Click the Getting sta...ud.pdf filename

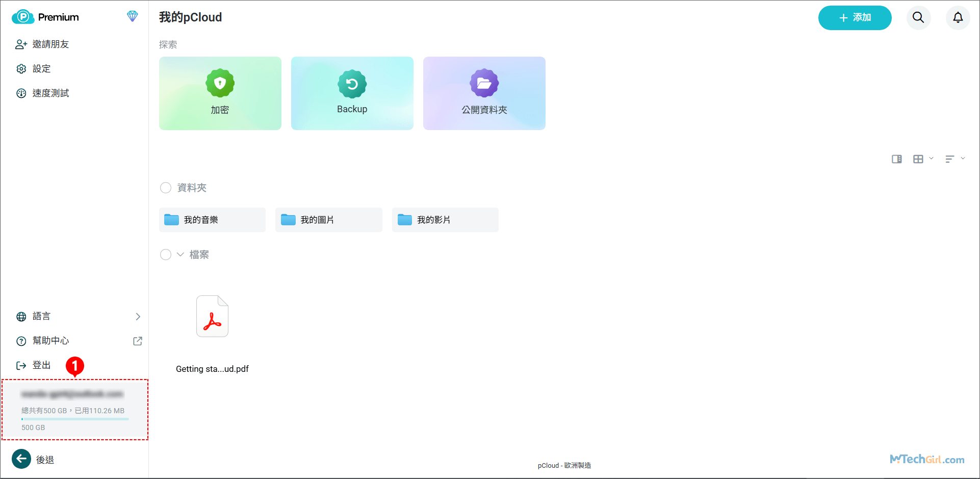coord(212,369)
